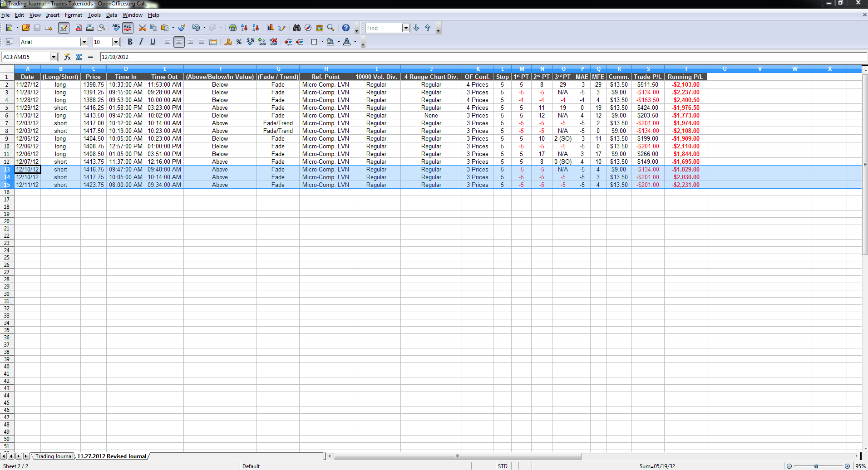The width and height of the screenshot is (868, 470).
Task: Toggle Center Horizontally alignment
Action: pyautogui.click(x=179, y=42)
